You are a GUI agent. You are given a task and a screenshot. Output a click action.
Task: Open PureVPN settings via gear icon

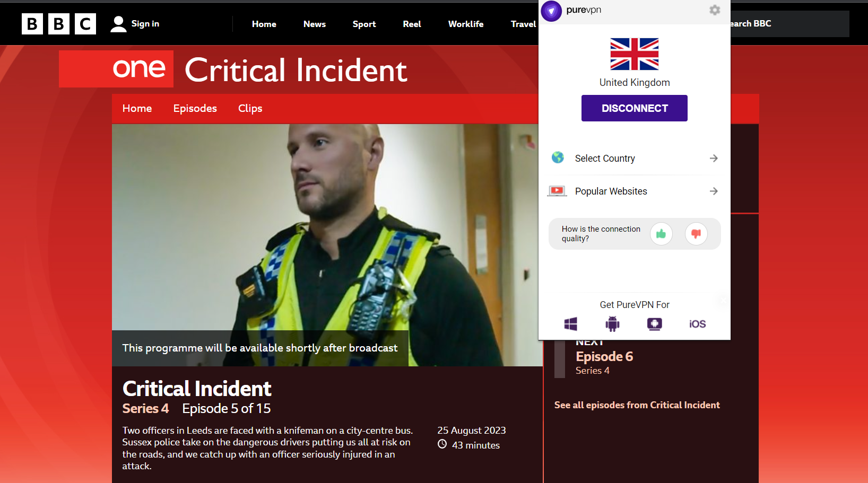pyautogui.click(x=714, y=10)
